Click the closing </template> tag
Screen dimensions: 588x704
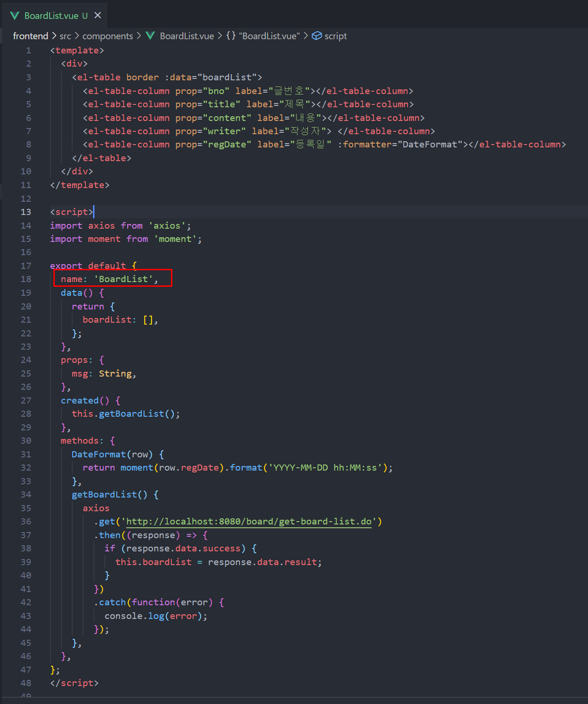pyautogui.click(x=80, y=185)
